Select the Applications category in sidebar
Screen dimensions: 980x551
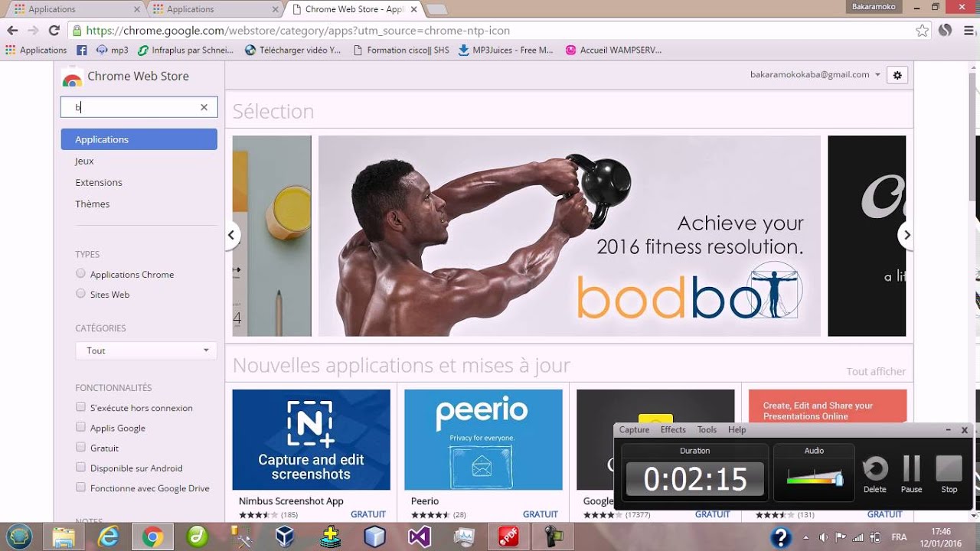click(139, 139)
